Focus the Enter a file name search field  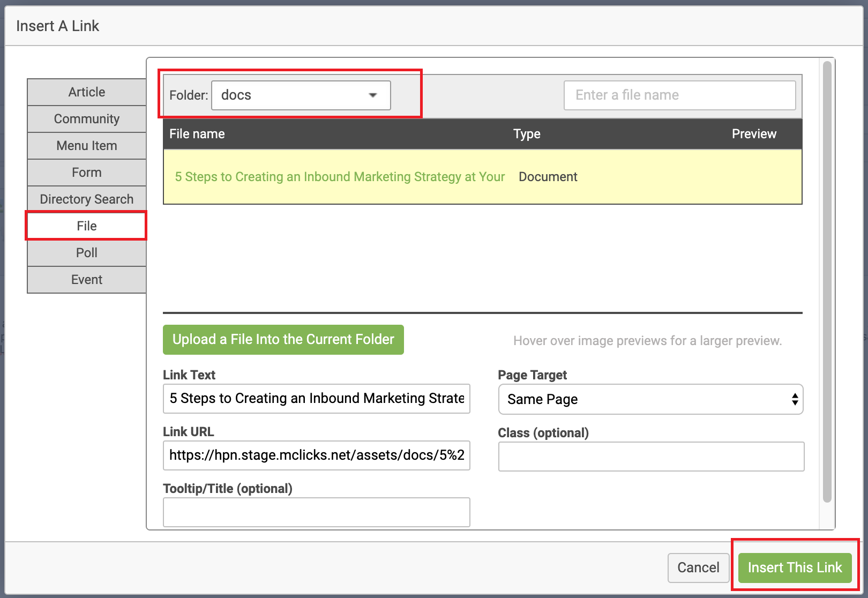680,95
